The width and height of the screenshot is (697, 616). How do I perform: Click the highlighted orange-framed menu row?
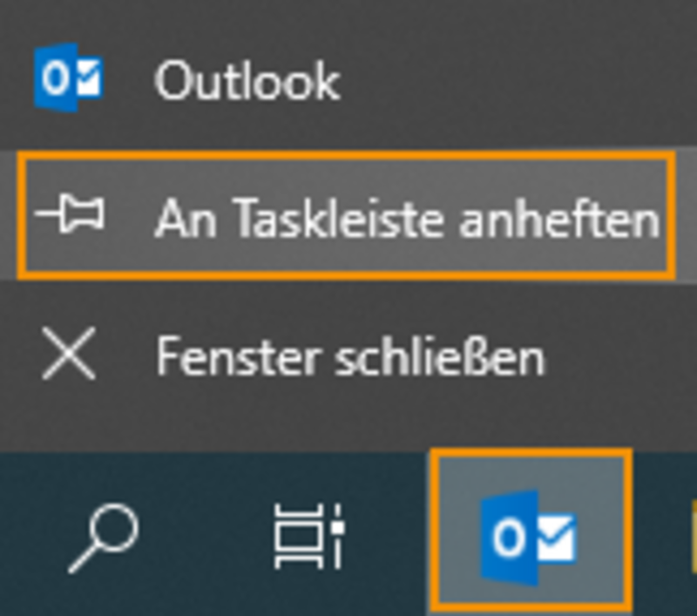pyautogui.click(x=347, y=215)
